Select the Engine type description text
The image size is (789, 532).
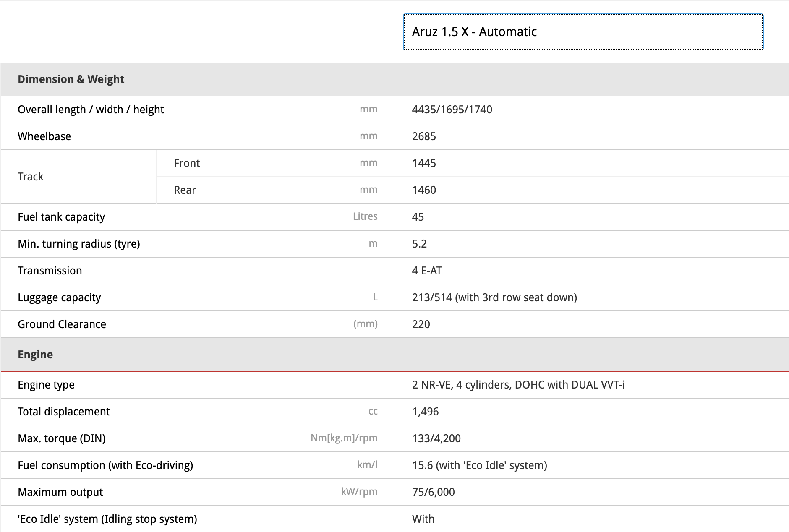[x=518, y=385]
